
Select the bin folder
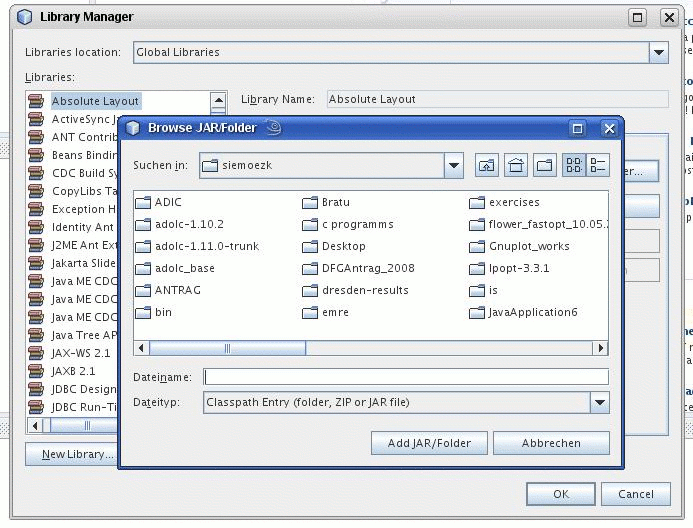153,312
